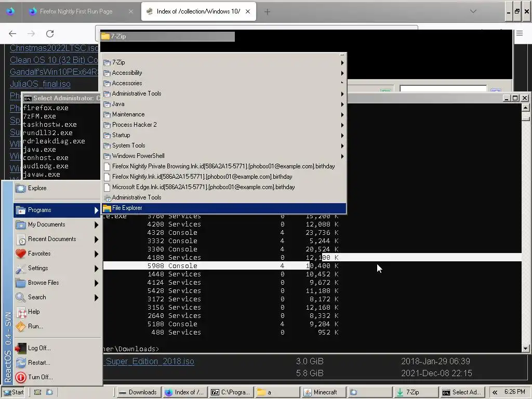
Task: Click the Search magnifier icon in Start menu
Action: click(21, 297)
